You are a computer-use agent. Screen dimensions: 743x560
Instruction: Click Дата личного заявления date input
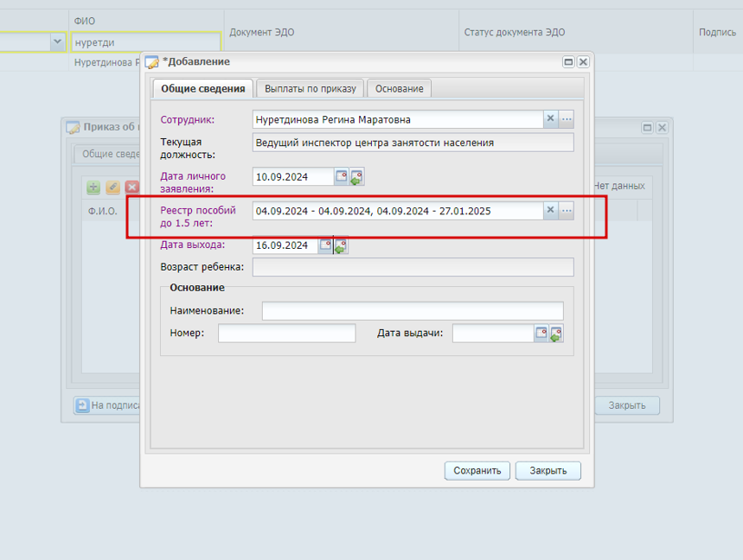293,176
